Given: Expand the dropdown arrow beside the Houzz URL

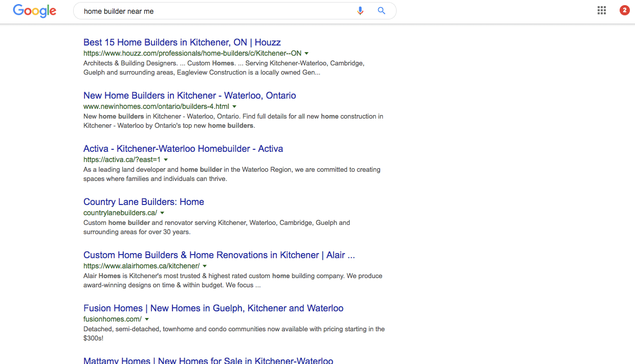Looking at the screenshot, I should tap(306, 53).
